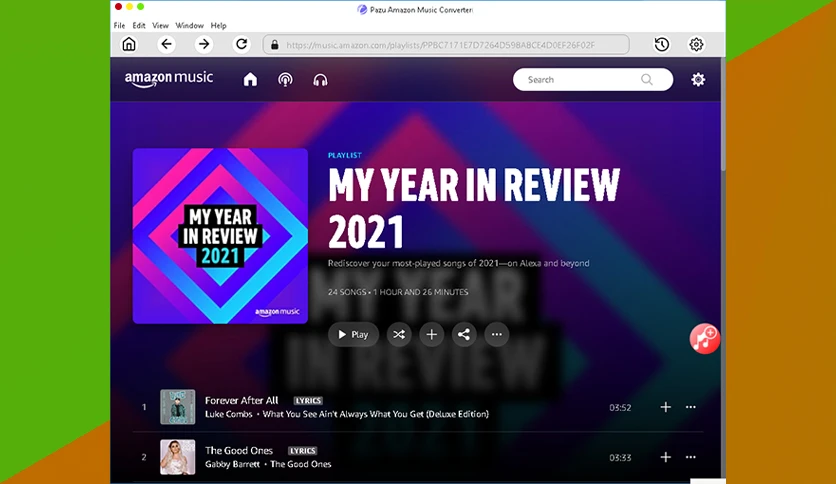Open What You See Ain't Always album link
The height and width of the screenshot is (484, 836).
pyautogui.click(x=375, y=414)
